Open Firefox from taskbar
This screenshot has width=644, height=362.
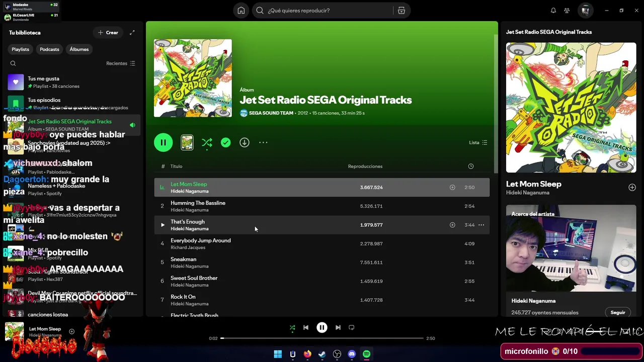click(307, 354)
